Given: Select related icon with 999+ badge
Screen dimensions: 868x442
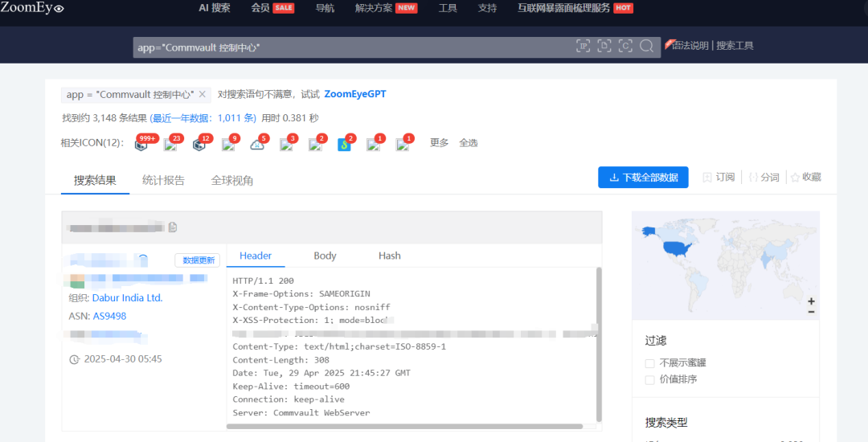Looking at the screenshot, I should 141,145.
